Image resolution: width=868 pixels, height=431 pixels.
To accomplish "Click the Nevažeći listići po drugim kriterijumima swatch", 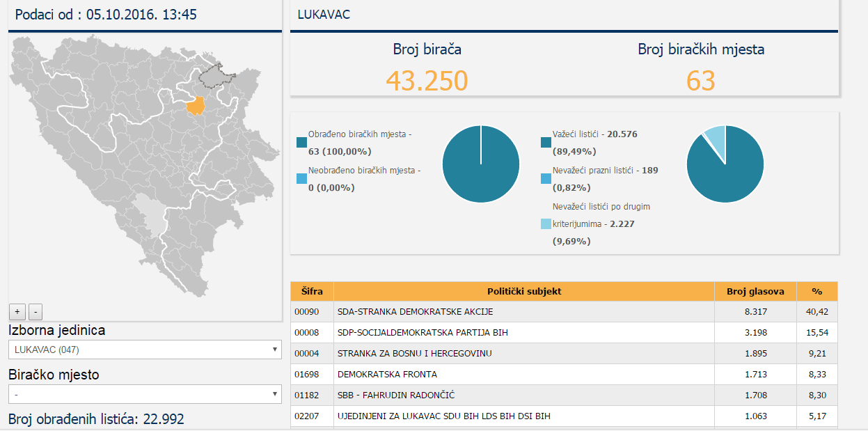I will [x=546, y=224].
